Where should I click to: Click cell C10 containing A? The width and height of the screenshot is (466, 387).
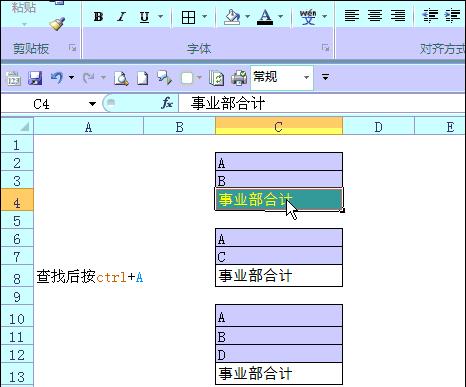click(279, 316)
